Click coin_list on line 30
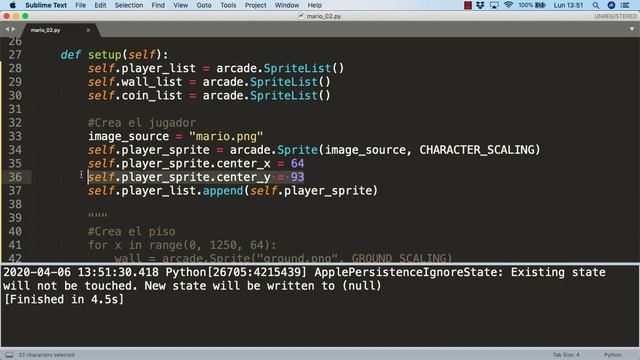Screen dimensions: 640x360 (151, 96)
